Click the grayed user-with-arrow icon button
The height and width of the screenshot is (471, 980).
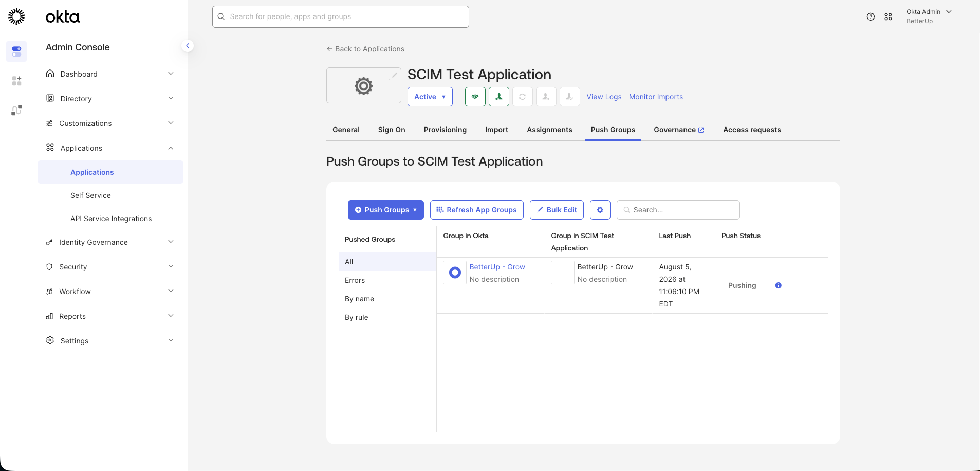(x=546, y=97)
